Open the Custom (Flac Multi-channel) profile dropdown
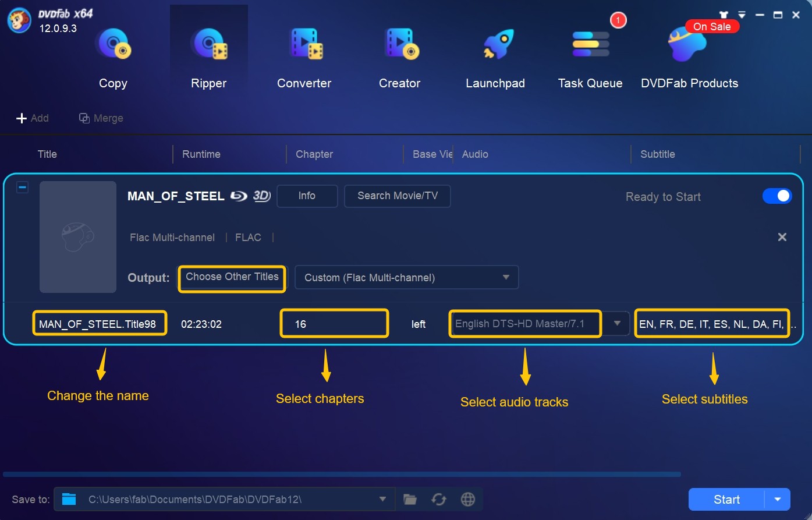 tap(407, 278)
